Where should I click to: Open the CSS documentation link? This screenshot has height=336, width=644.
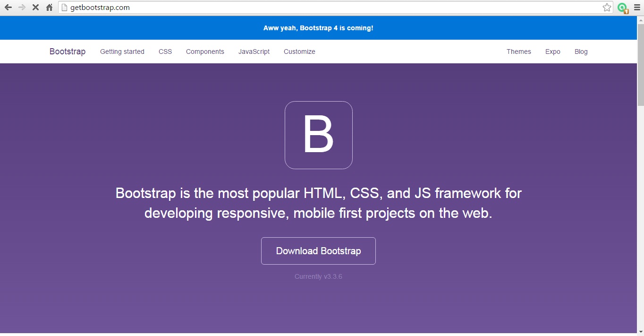[165, 52]
